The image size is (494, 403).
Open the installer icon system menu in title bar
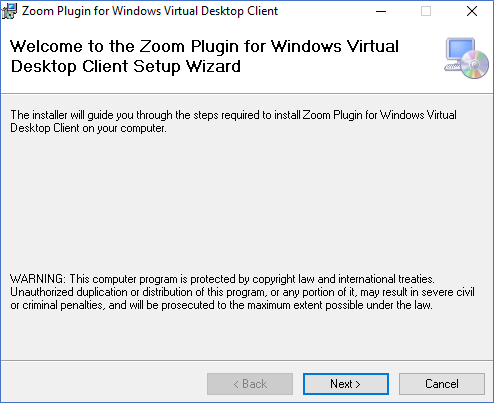(9, 11)
